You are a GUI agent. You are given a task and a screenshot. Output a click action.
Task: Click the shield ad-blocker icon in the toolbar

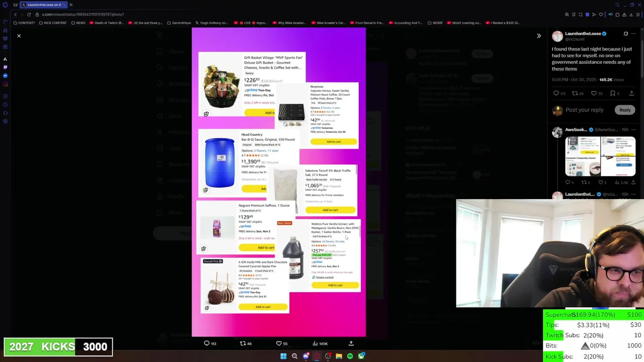click(x=588, y=15)
